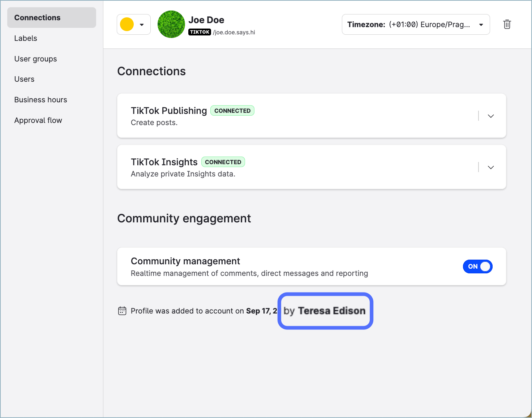Navigate to Business hours
The width and height of the screenshot is (532, 418).
click(40, 100)
